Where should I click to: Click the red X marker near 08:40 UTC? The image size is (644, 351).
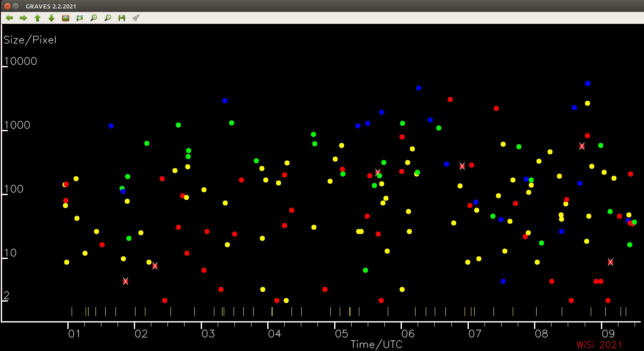582,146
